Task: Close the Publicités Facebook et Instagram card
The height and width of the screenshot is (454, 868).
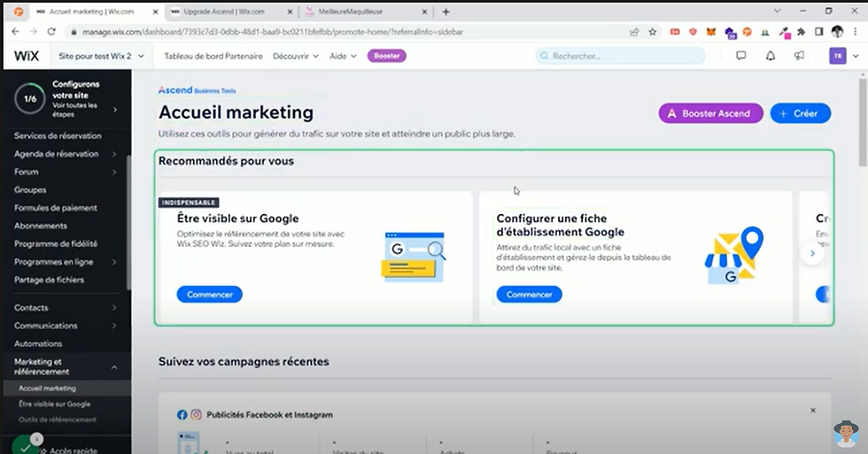Action: tap(813, 411)
